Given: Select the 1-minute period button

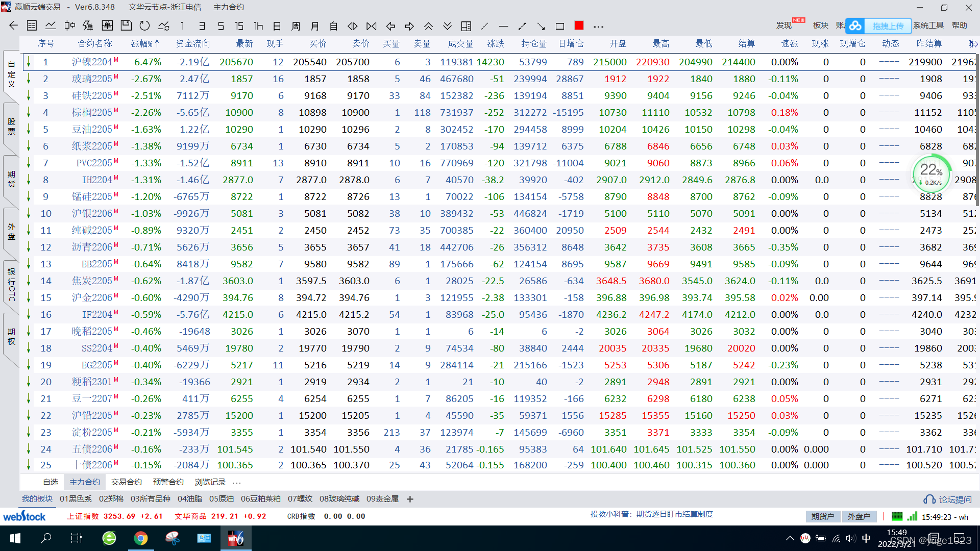Looking at the screenshot, I should 183,26.
